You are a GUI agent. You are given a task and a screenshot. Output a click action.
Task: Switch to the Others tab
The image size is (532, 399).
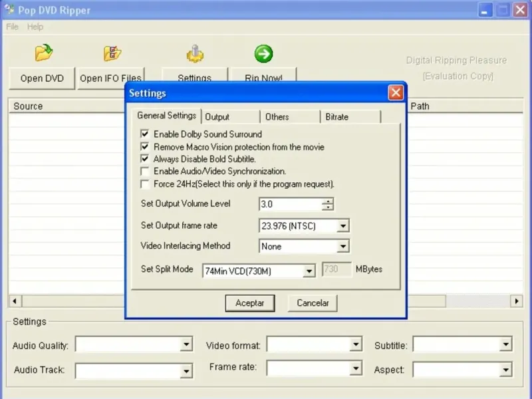(x=290, y=117)
